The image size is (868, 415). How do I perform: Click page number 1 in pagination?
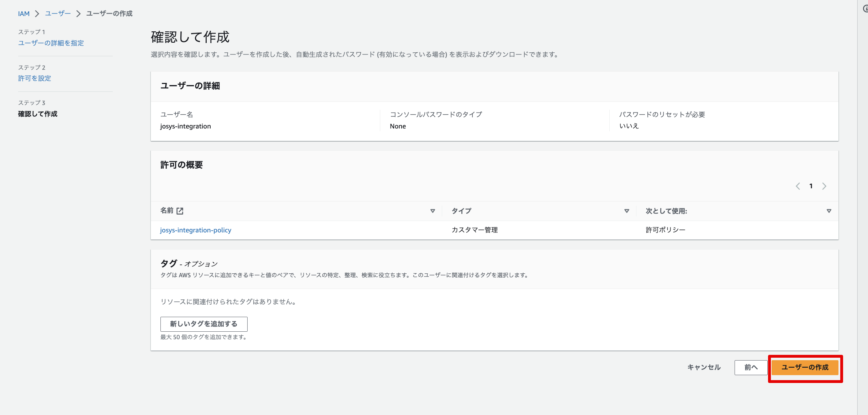811,186
